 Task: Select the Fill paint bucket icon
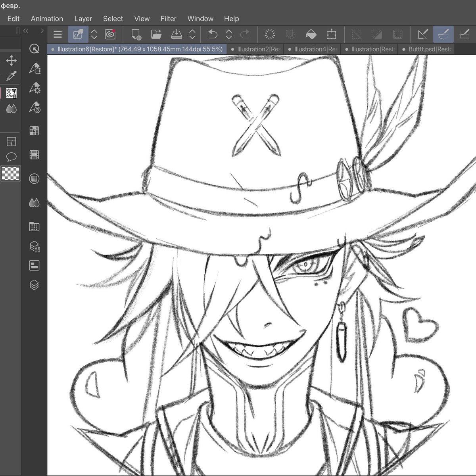point(311,35)
